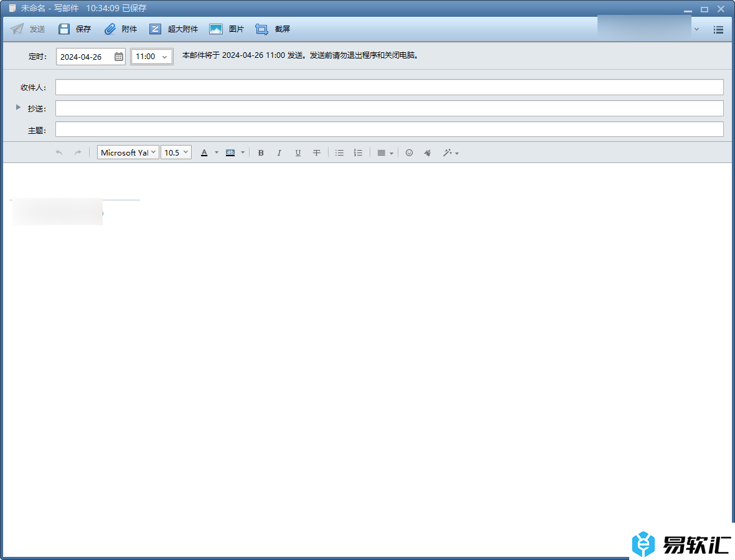This screenshot has height=560, width=735.
Task: Toggle italic formatting
Action: [279, 153]
